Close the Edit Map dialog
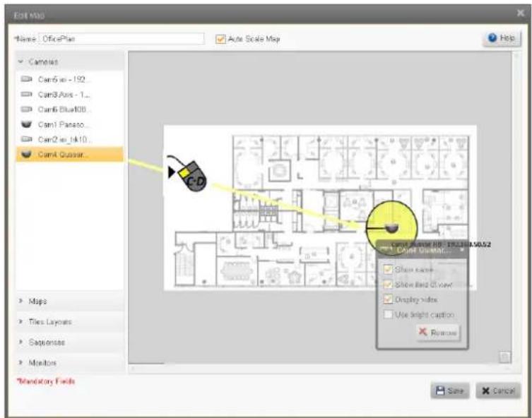532x418 pixels. tap(520, 13)
